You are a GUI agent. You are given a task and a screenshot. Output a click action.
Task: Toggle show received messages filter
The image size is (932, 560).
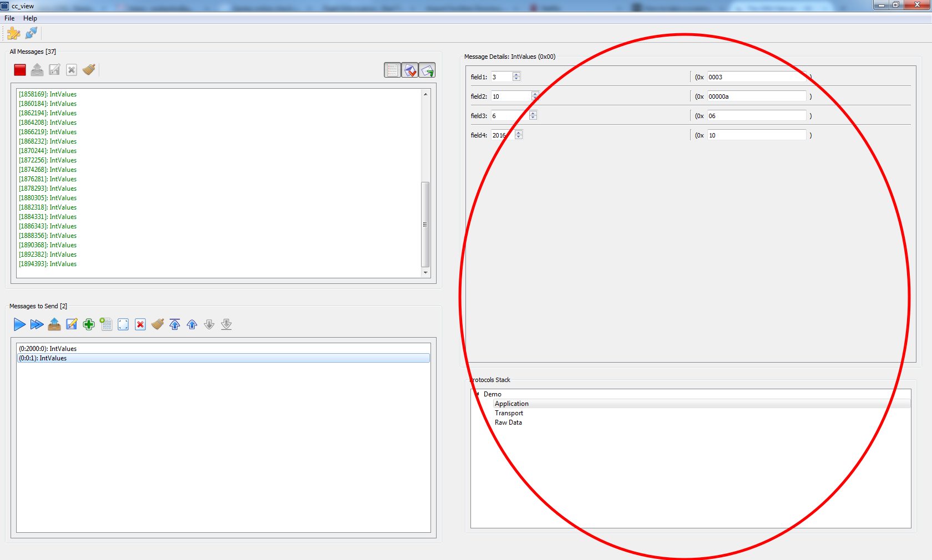point(410,70)
